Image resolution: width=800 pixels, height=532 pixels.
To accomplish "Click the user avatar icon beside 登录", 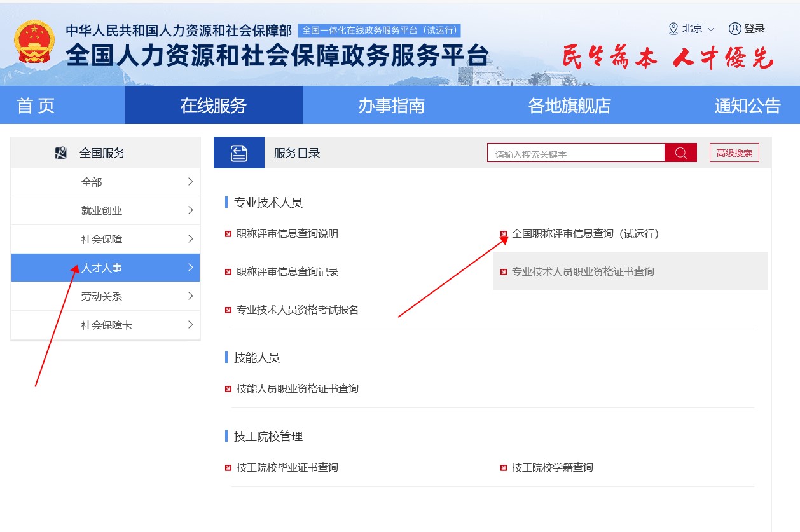I will pos(735,29).
